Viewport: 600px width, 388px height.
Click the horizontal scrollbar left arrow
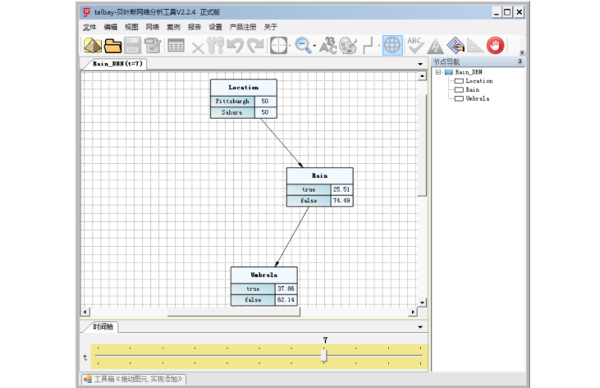click(85, 312)
